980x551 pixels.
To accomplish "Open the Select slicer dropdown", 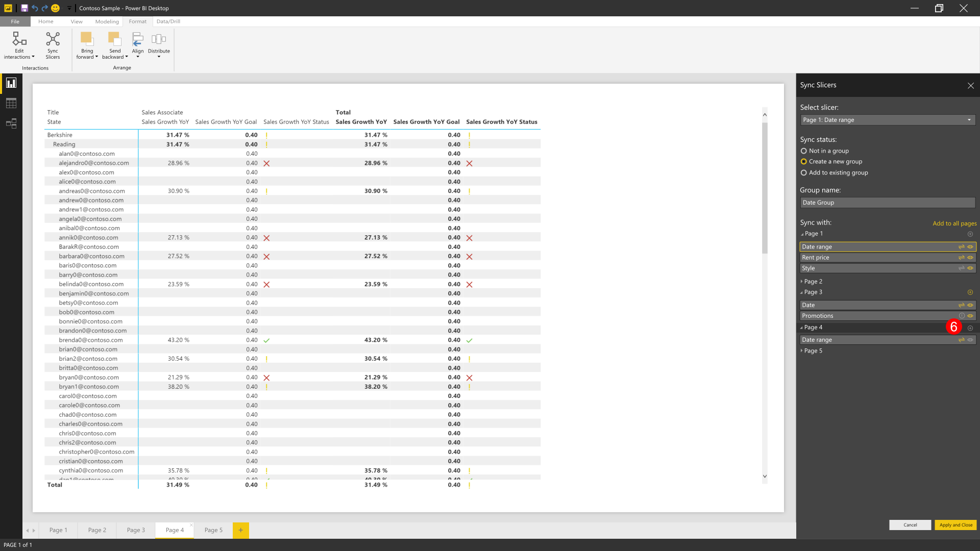I will pos(887,120).
